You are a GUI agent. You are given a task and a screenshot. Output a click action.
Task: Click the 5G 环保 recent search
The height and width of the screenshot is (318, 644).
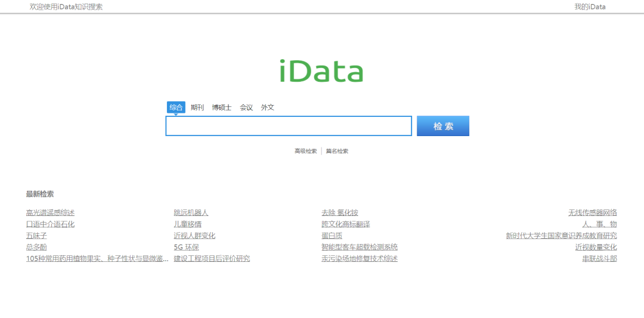tap(186, 247)
